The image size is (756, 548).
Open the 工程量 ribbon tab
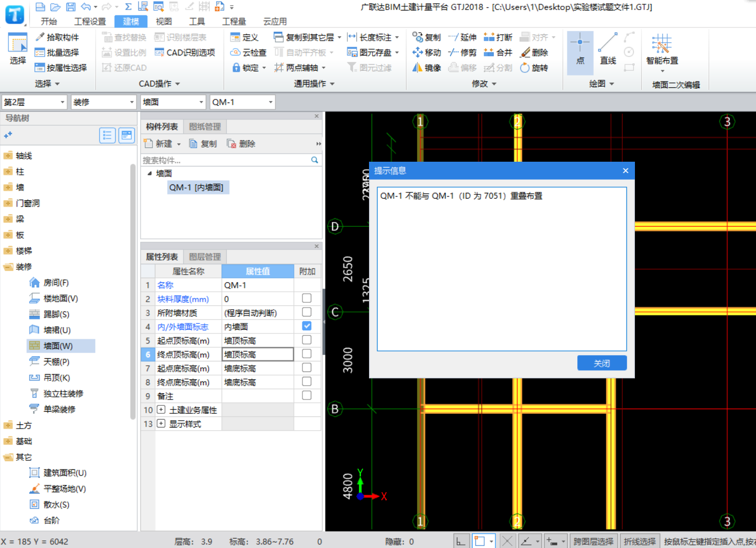234,21
